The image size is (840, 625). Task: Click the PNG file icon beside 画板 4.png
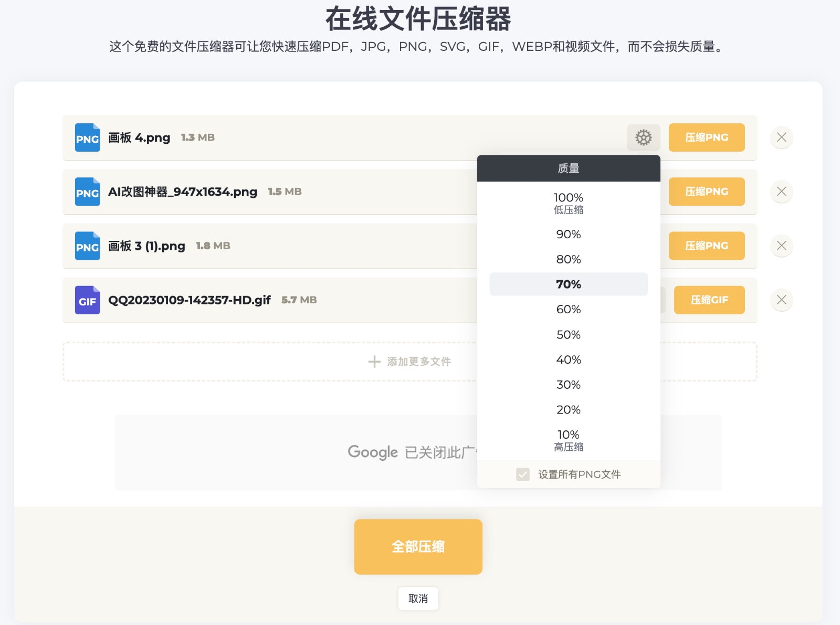coord(87,137)
